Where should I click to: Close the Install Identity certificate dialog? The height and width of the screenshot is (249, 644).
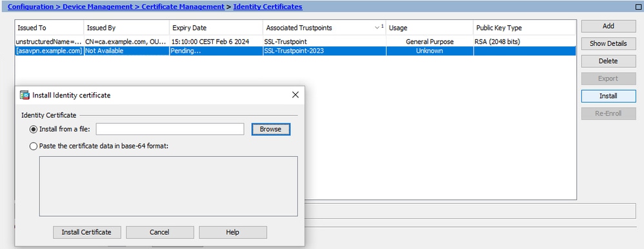[x=295, y=95]
